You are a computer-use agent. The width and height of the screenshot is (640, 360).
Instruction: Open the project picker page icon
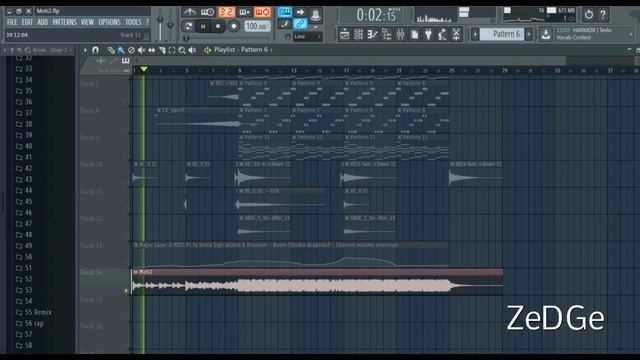pyautogui.click(x=414, y=35)
